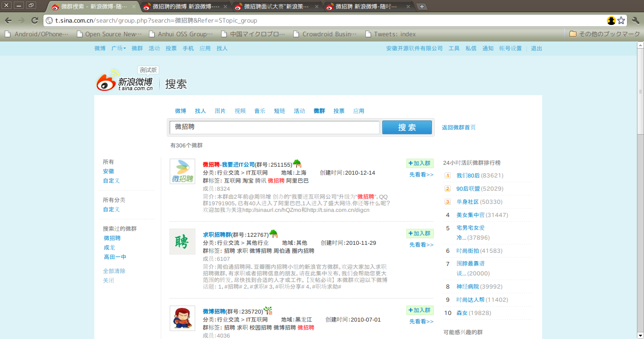Click rank 1 badge icon next to 我们80后
This screenshot has height=339, width=644.
(447, 176)
